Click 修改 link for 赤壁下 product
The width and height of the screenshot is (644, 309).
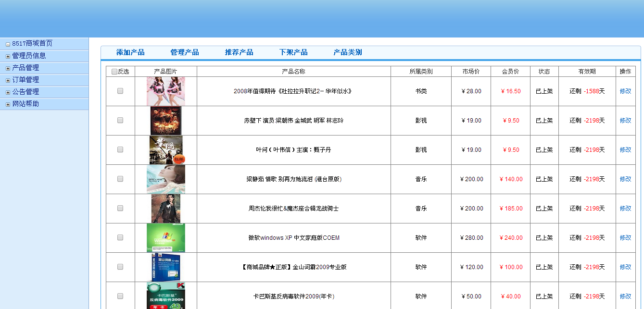tap(625, 121)
